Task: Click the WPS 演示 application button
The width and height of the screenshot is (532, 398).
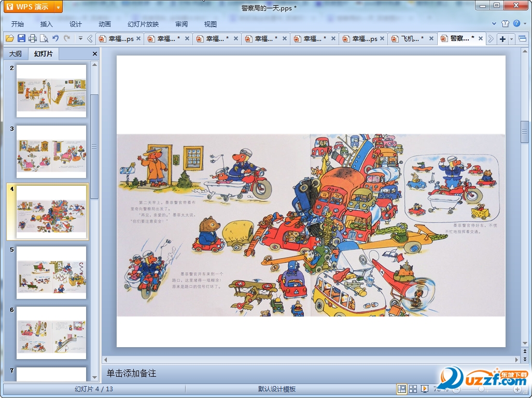Action: [29, 7]
